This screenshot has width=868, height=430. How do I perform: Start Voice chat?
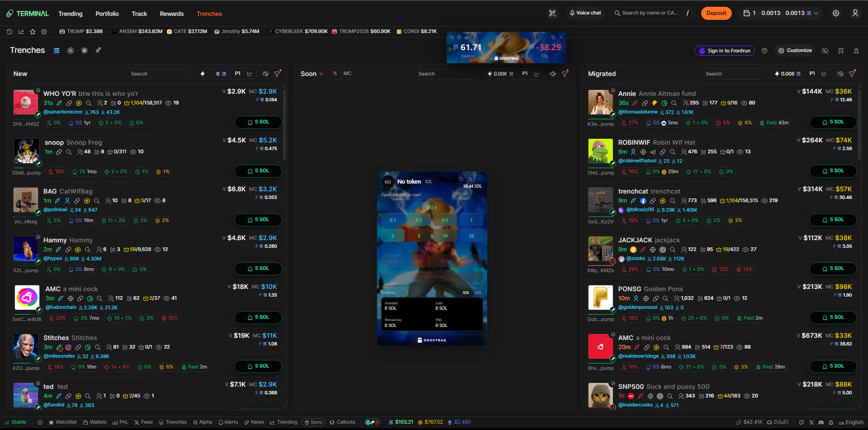(585, 13)
